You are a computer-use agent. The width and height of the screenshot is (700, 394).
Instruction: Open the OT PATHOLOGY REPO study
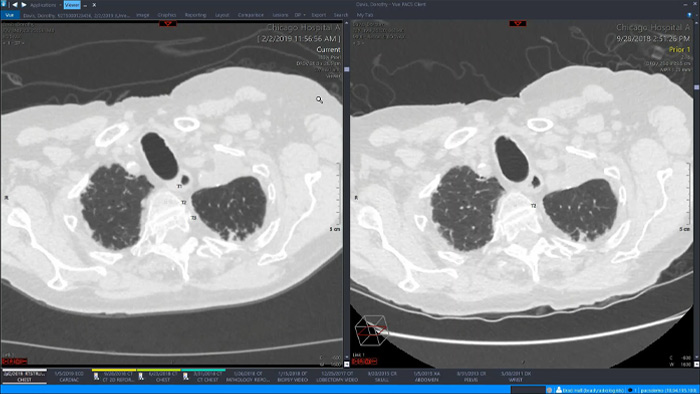click(248, 377)
